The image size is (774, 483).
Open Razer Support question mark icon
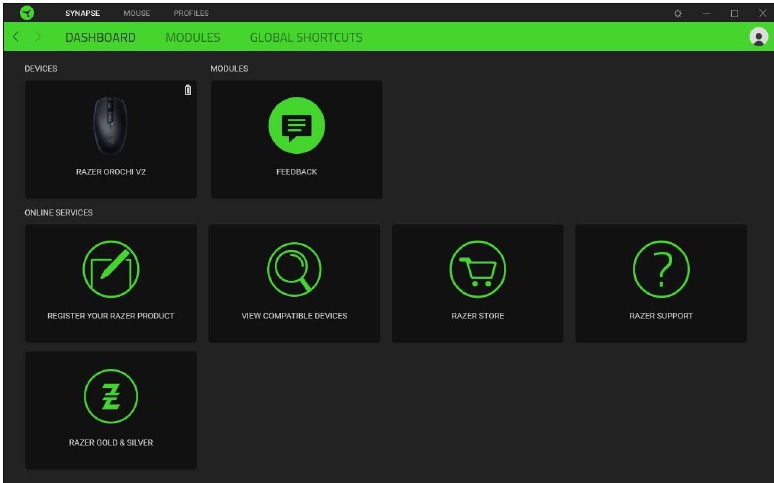pos(661,269)
